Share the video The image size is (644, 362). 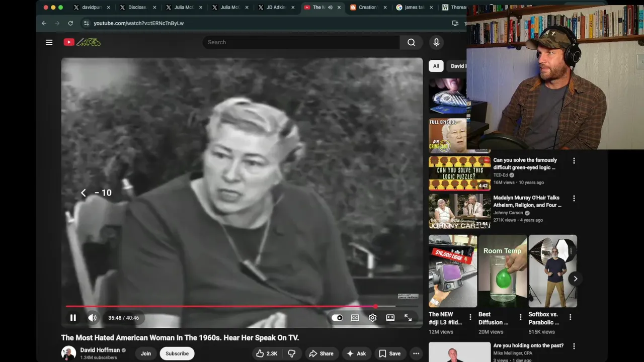[321, 353]
